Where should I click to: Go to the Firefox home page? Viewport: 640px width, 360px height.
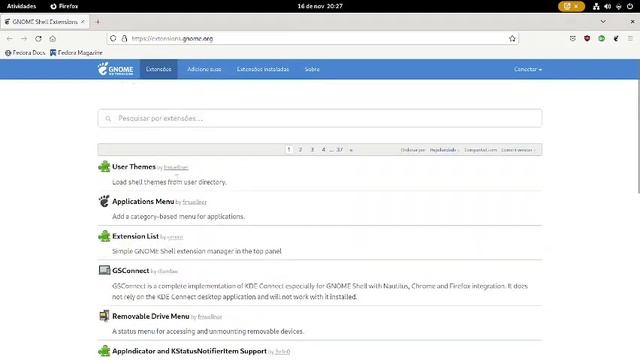tap(53, 38)
